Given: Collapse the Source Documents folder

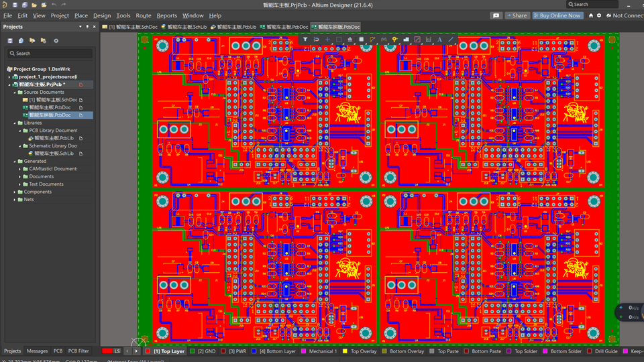Looking at the screenshot, I should (15, 93).
